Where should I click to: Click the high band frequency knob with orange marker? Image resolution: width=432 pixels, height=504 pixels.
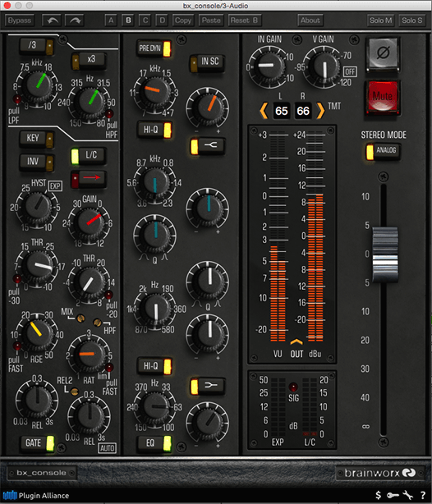coord(156,92)
